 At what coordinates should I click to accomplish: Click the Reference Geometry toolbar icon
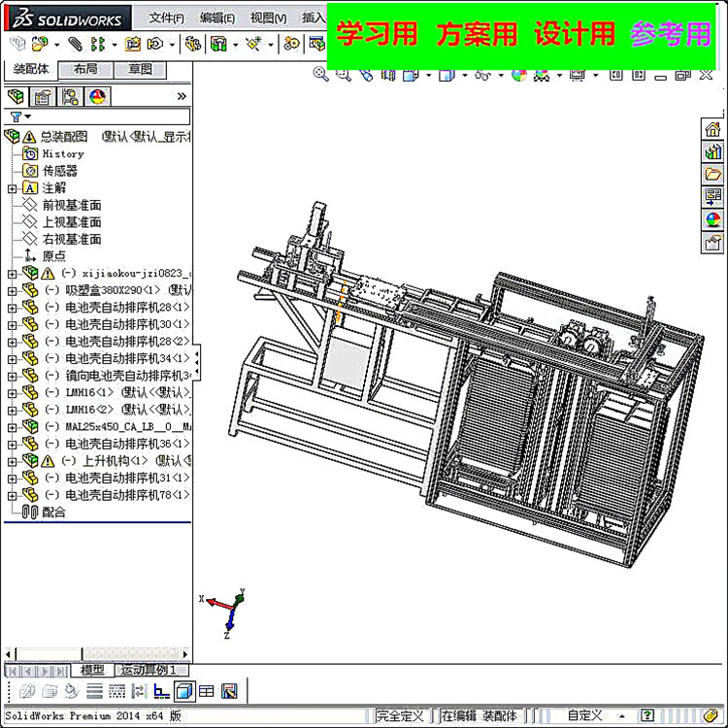254,44
